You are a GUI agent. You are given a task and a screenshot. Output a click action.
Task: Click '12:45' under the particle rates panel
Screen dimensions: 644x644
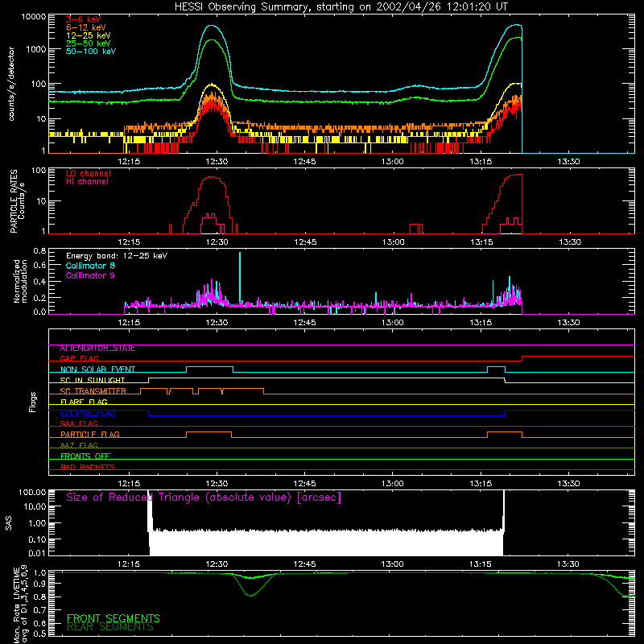[x=305, y=242]
